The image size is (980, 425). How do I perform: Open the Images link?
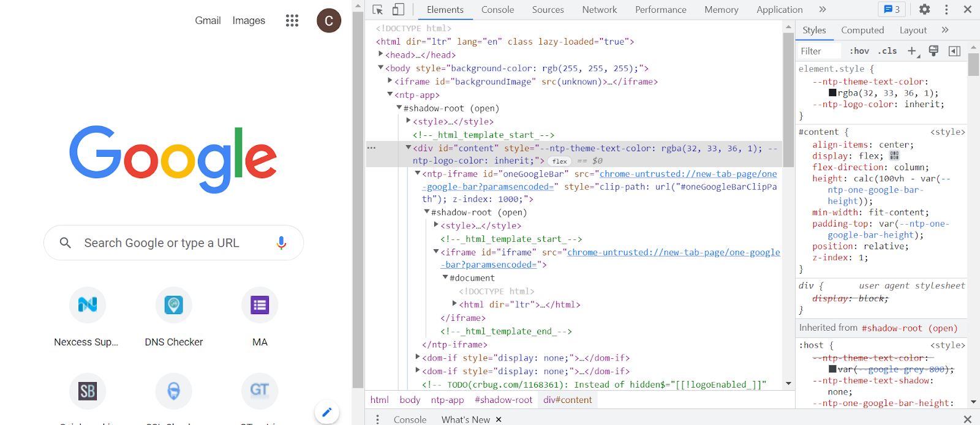click(249, 21)
